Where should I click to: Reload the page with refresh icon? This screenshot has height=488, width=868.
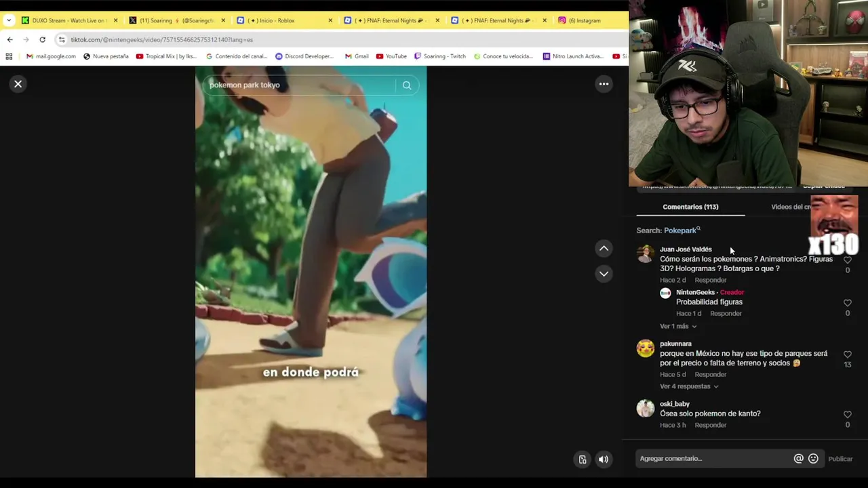42,39
